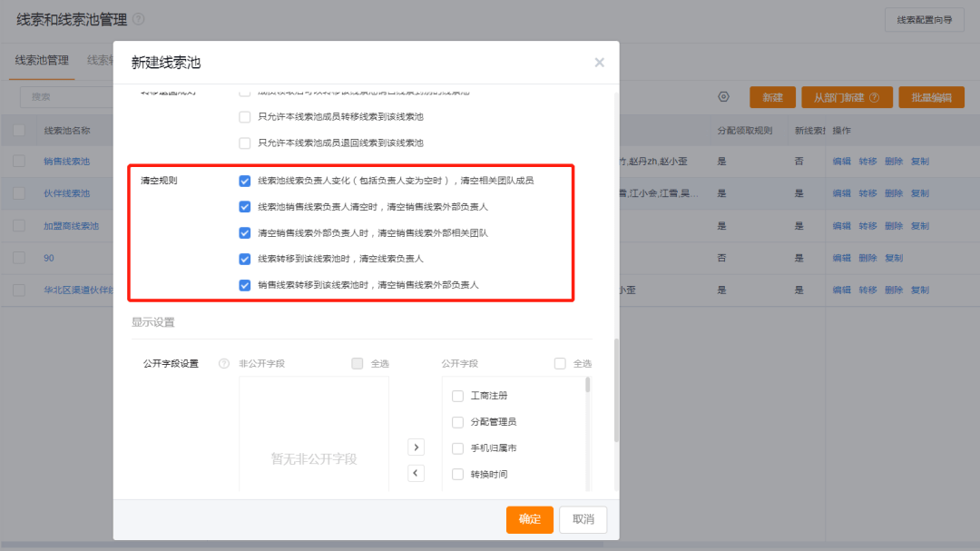Uncheck 线索池销售线索负责人清空时 rule
The width and height of the screenshot is (980, 551).
(x=244, y=206)
